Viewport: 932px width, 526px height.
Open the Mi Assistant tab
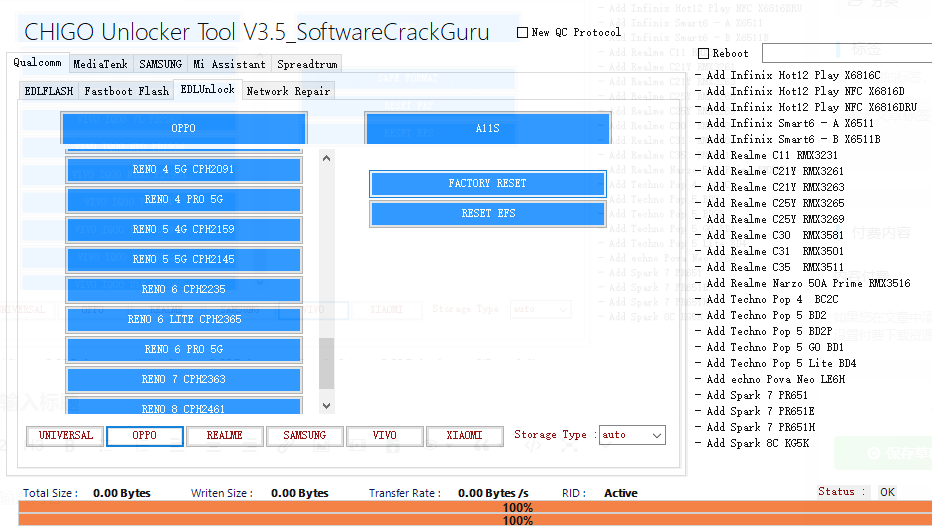pos(229,64)
